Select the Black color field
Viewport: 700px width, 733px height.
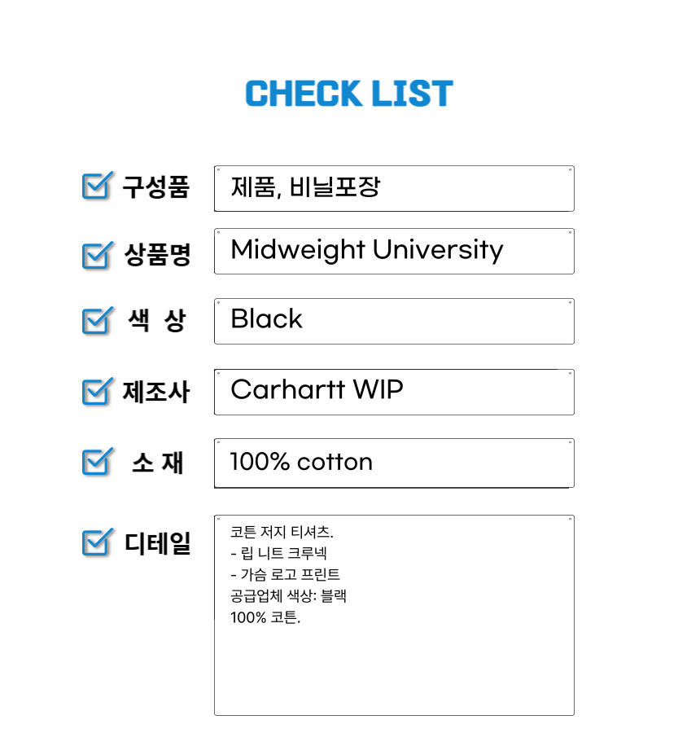(394, 321)
